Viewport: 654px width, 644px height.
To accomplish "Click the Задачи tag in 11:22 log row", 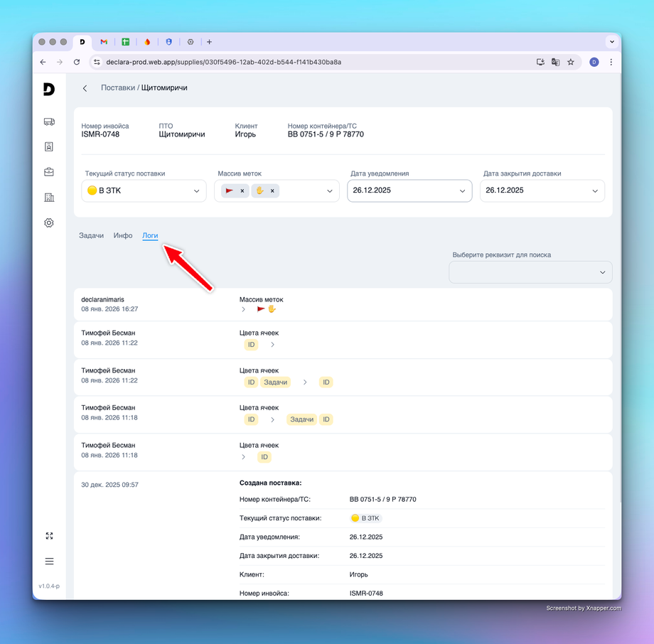I will click(275, 382).
